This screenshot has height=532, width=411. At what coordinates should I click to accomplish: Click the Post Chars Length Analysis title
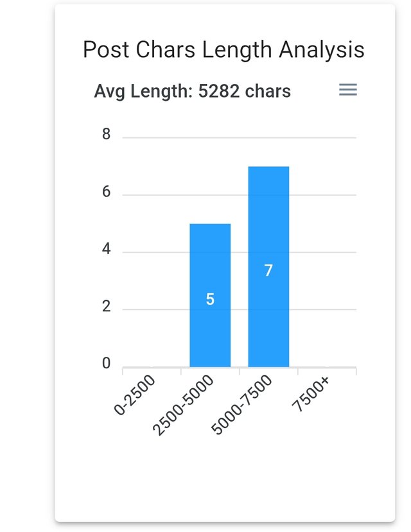click(x=223, y=50)
